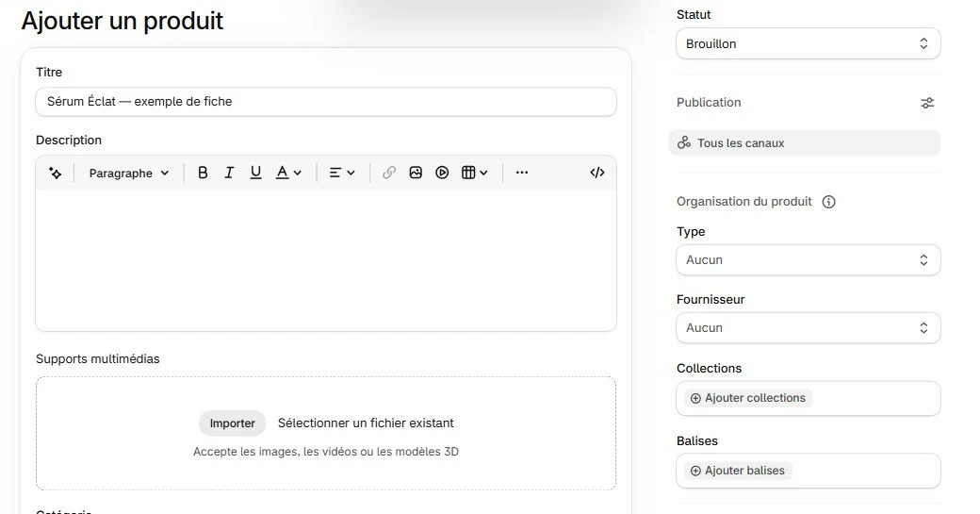Click Ajouter balises button
Image resolution: width=980 pixels, height=514 pixels.
[x=738, y=471]
